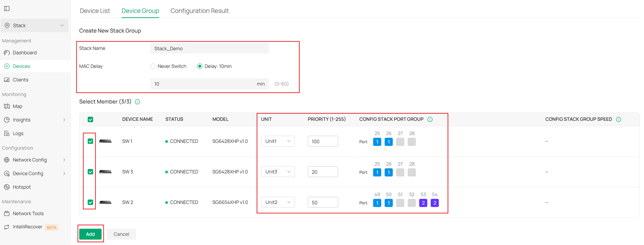Edit the Stack Name field
Screen dimensions: 644x245
209,49
